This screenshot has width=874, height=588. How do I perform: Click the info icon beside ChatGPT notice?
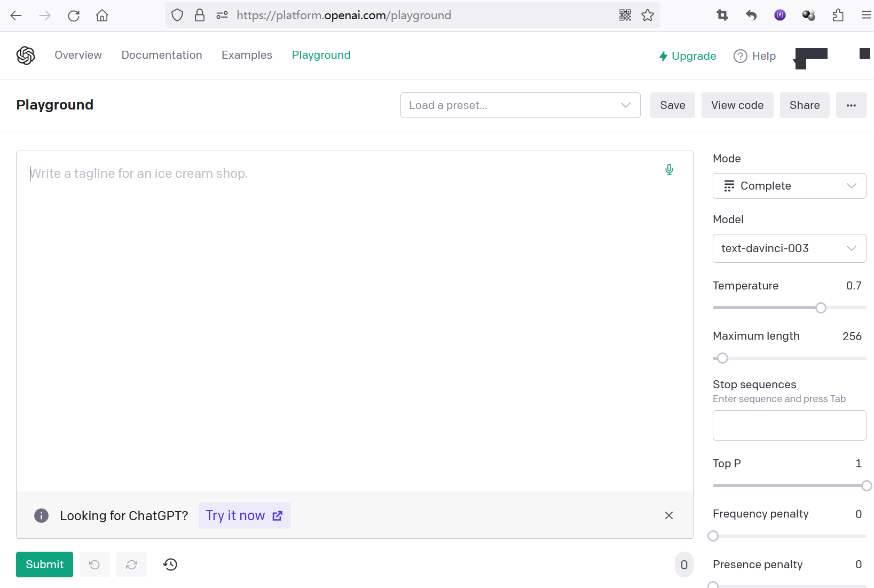point(41,515)
